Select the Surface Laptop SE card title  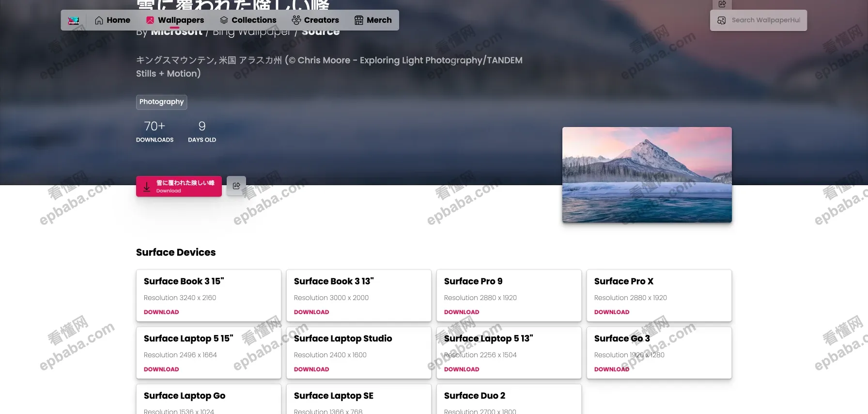pyautogui.click(x=334, y=396)
